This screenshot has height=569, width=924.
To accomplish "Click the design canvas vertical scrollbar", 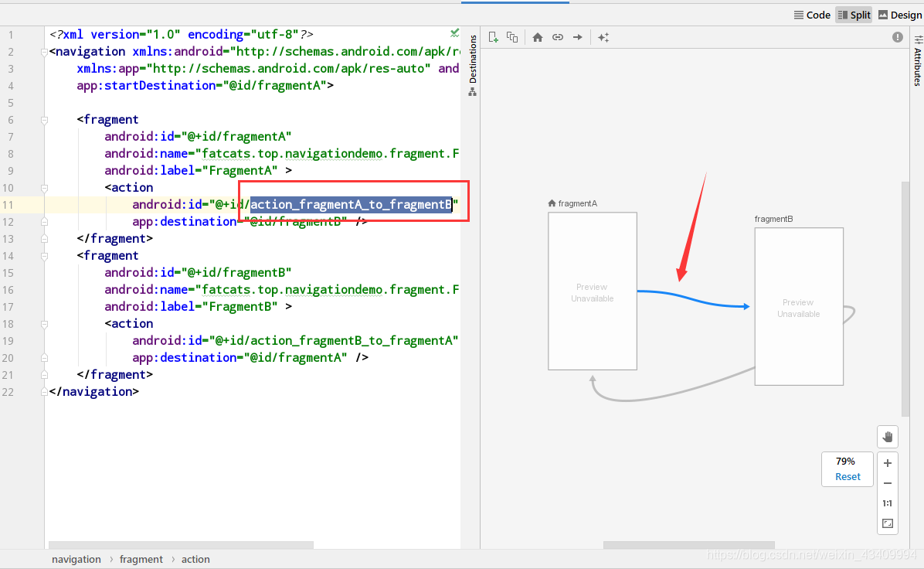I will point(905,298).
